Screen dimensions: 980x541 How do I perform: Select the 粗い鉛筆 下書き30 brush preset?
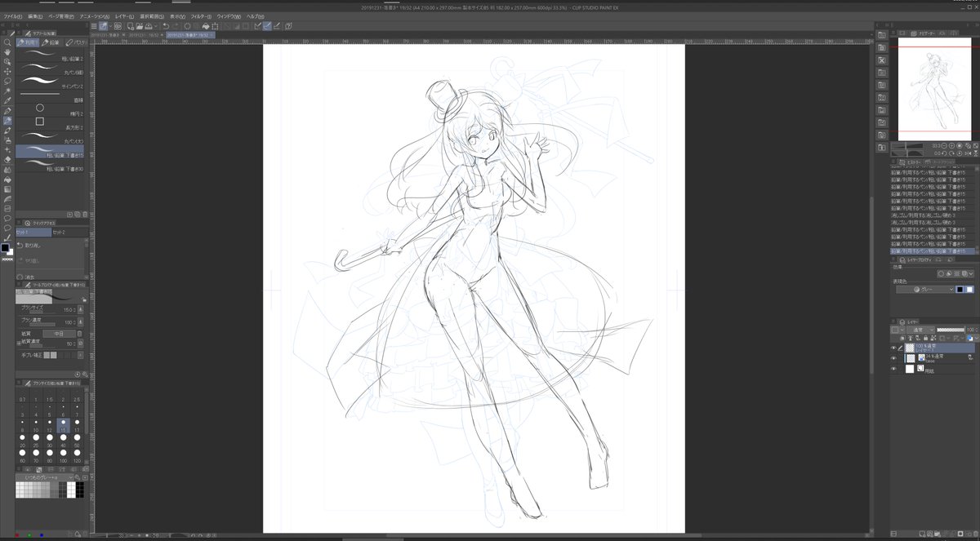(50, 164)
